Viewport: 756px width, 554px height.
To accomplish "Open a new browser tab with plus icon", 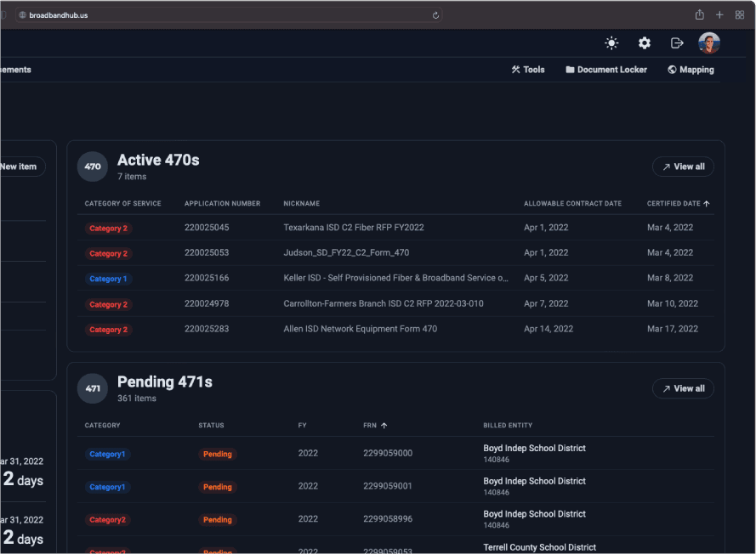I will click(x=719, y=14).
